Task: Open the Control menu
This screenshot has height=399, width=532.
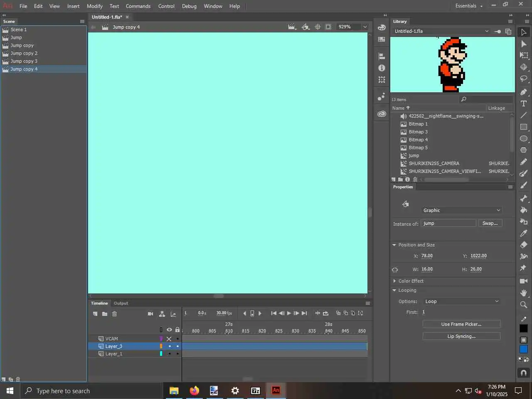Action: [166, 6]
